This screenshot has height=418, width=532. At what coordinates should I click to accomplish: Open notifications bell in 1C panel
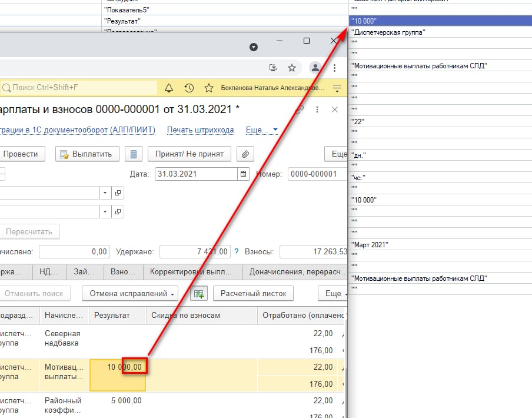[169, 88]
